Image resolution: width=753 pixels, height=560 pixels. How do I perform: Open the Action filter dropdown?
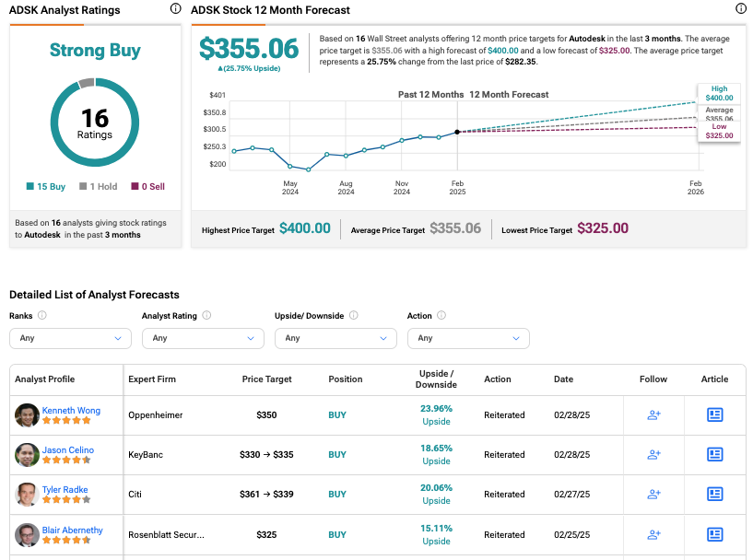tap(468, 338)
